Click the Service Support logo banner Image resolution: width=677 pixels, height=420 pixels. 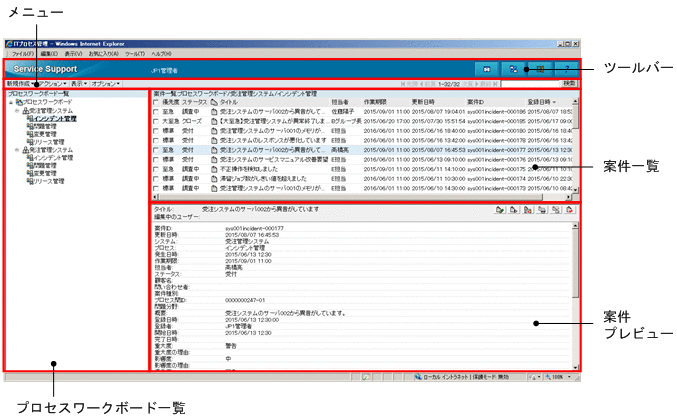pos(45,69)
